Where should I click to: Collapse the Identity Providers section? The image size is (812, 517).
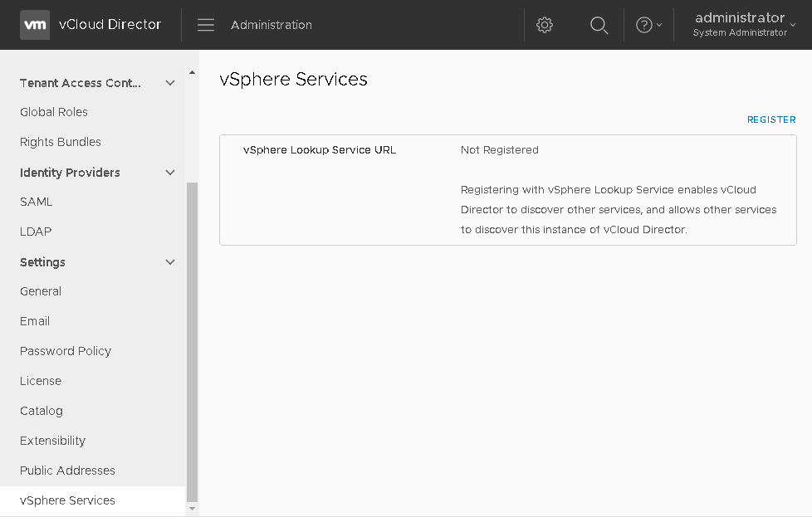coord(170,173)
